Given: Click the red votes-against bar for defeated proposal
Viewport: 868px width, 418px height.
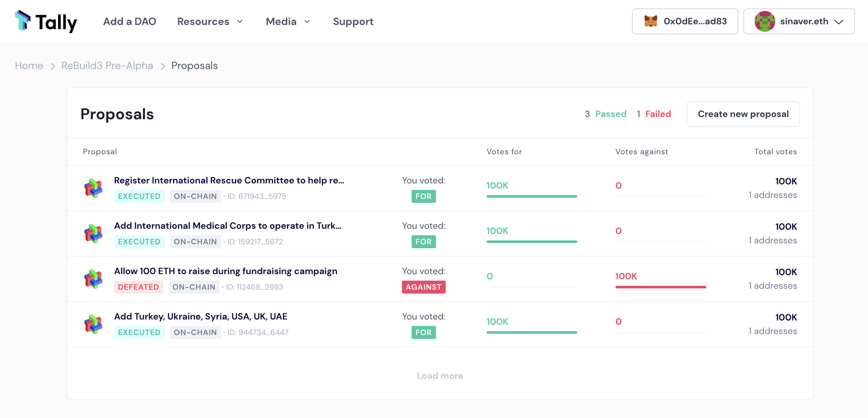Looking at the screenshot, I should tap(660, 287).
